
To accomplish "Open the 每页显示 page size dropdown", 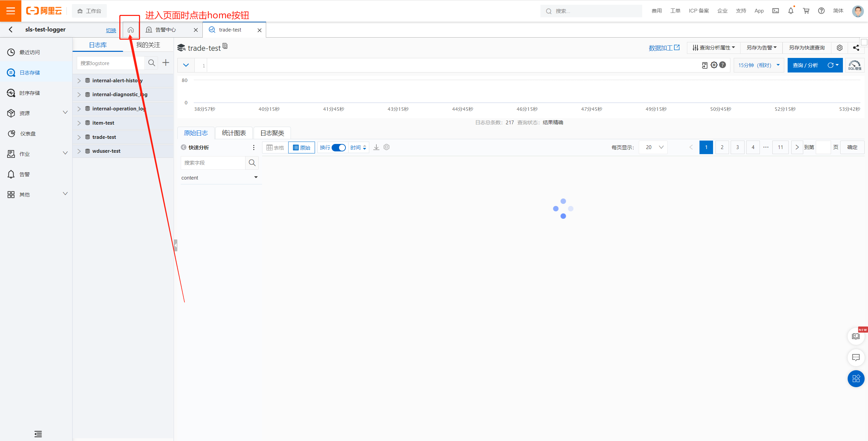I will [x=653, y=147].
